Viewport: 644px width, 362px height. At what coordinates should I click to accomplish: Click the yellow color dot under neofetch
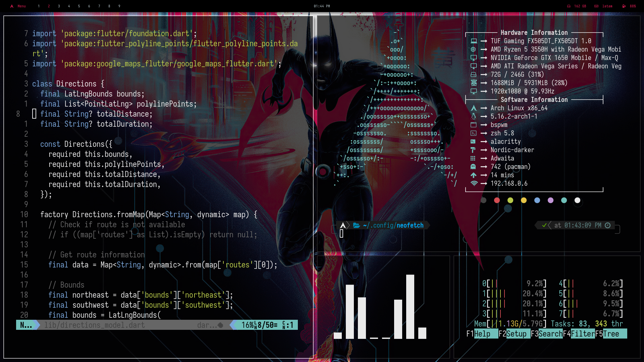(x=524, y=200)
